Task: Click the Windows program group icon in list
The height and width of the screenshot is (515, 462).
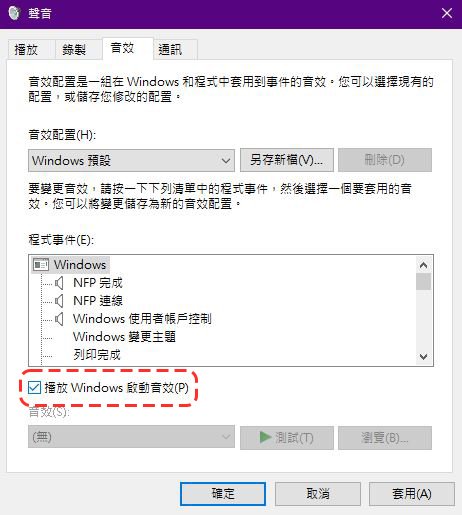Action: coord(41,265)
